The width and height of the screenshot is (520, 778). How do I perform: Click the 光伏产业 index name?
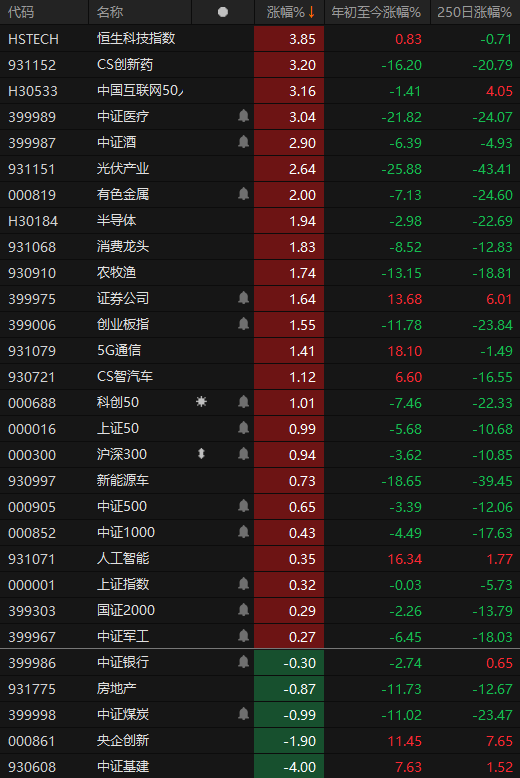point(123,168)
